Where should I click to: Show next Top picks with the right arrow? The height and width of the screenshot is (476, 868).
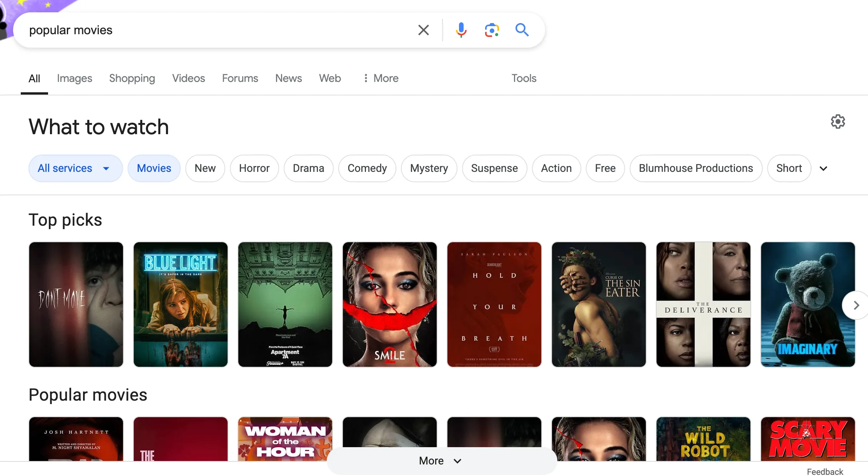click(856, 305)
